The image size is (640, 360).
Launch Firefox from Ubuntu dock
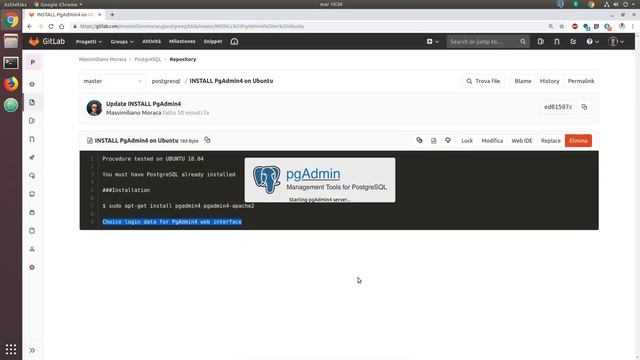click(11, 84)
